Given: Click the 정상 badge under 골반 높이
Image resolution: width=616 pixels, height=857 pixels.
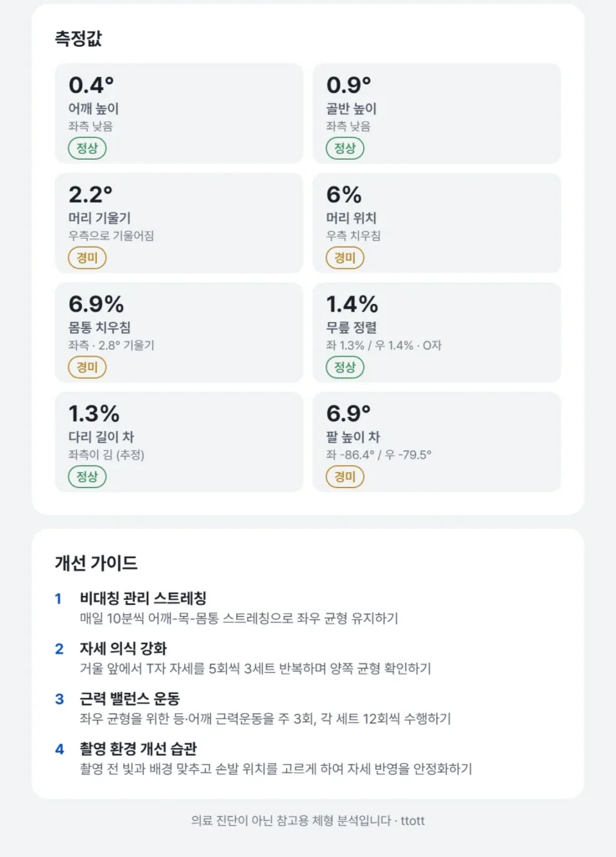Looking at the screenshot, I should (x=345, y=148).
